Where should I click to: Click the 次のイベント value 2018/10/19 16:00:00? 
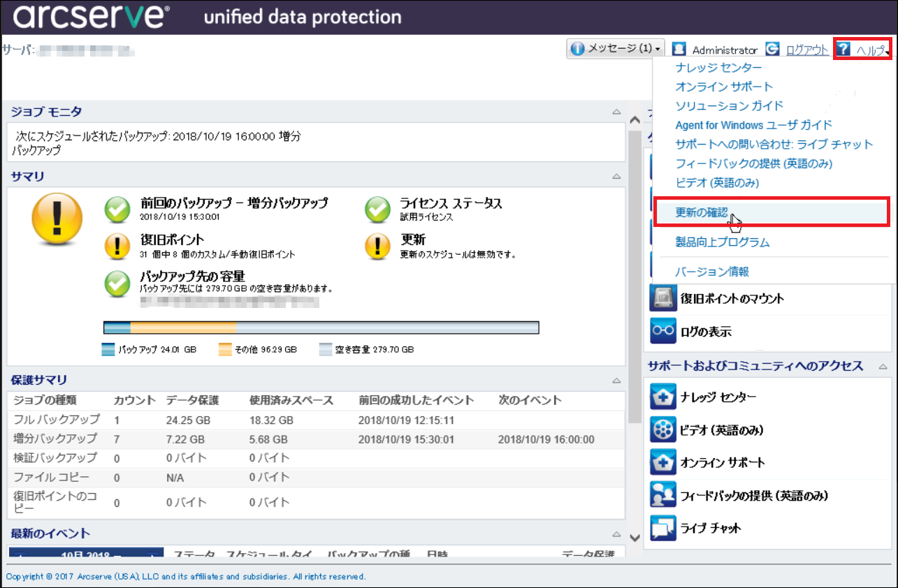546,439
